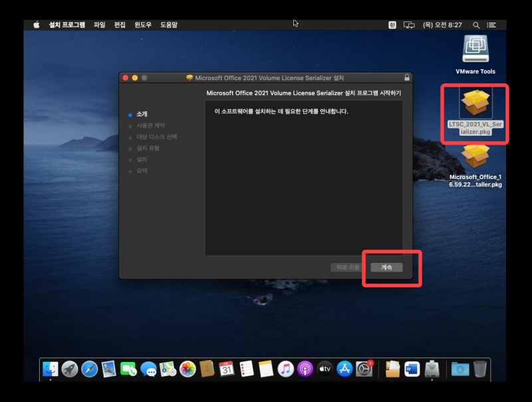The width and height of the screenshot is (532, 402).
Task: Click the lock icon in installer title bar
Action: 407,77
